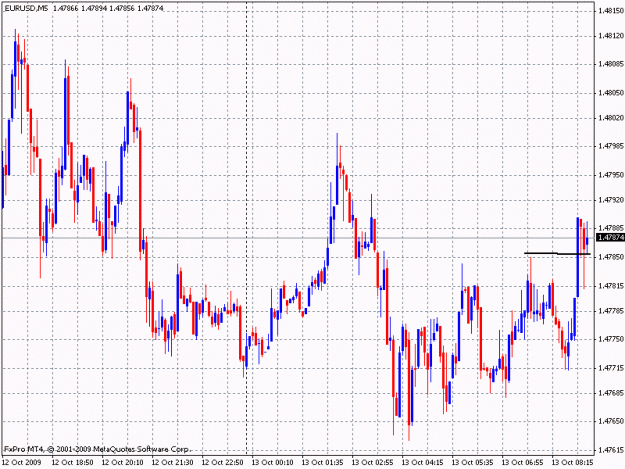Click the 1.47950 price axis label
The image size is (625, 469).
[611, 175]
